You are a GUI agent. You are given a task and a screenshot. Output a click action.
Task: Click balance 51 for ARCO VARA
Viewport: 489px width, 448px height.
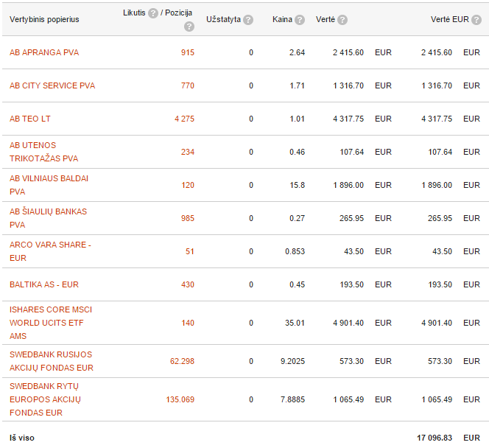pos(189,251)
